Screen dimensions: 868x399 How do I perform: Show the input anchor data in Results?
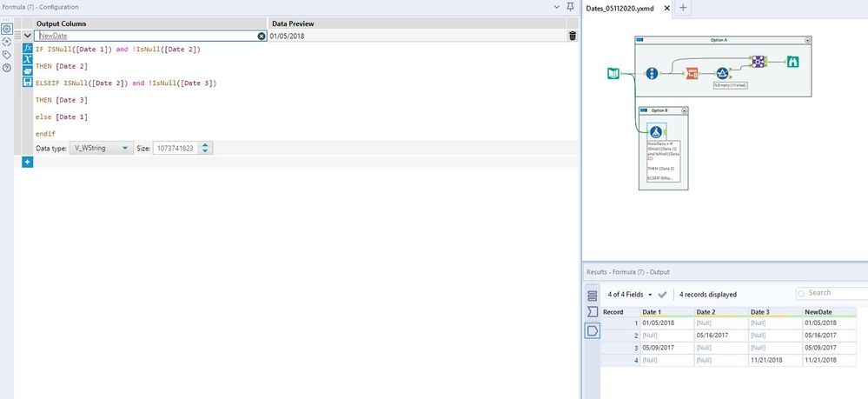pyautogui.click(x=593, y=313)
